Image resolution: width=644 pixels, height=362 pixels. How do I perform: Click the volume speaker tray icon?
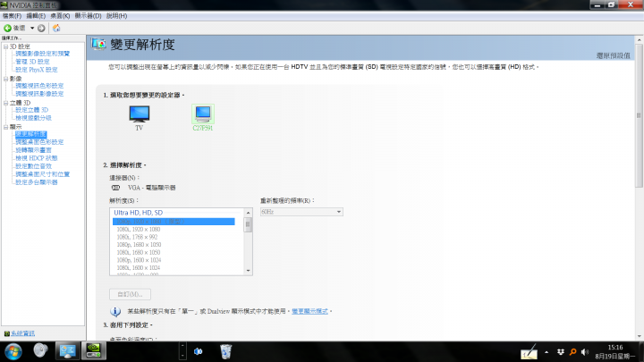585,352
